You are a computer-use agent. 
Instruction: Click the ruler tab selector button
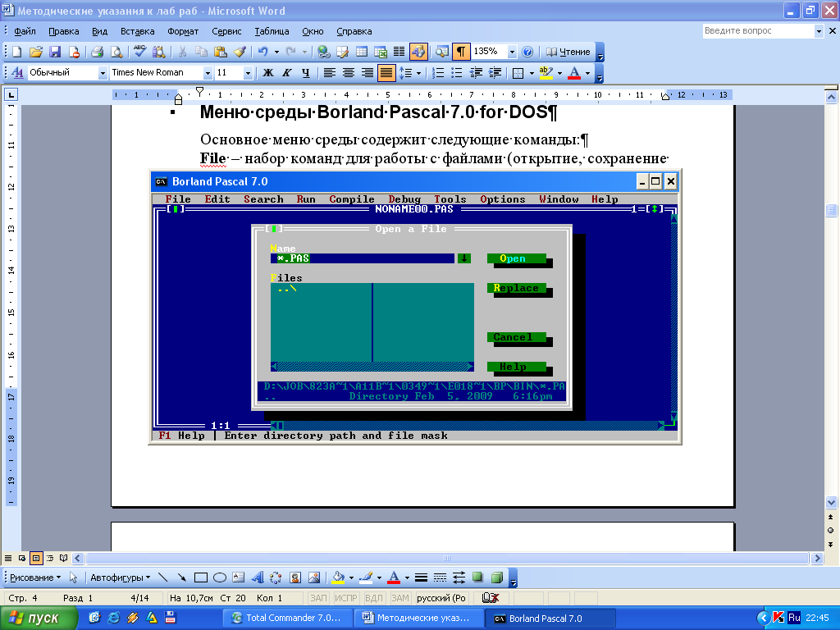click(11, 95)
